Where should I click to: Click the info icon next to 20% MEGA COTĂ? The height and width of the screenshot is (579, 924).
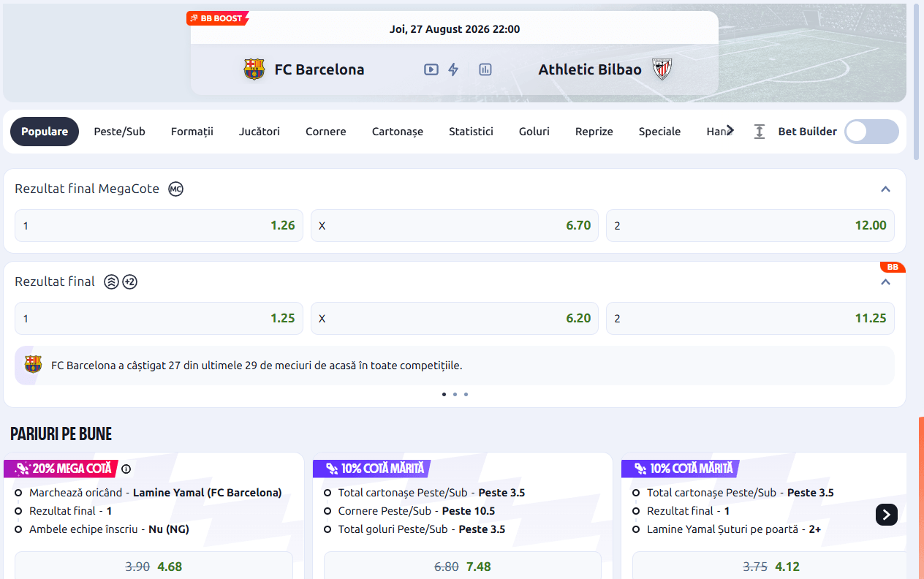[x=126, y=469]
